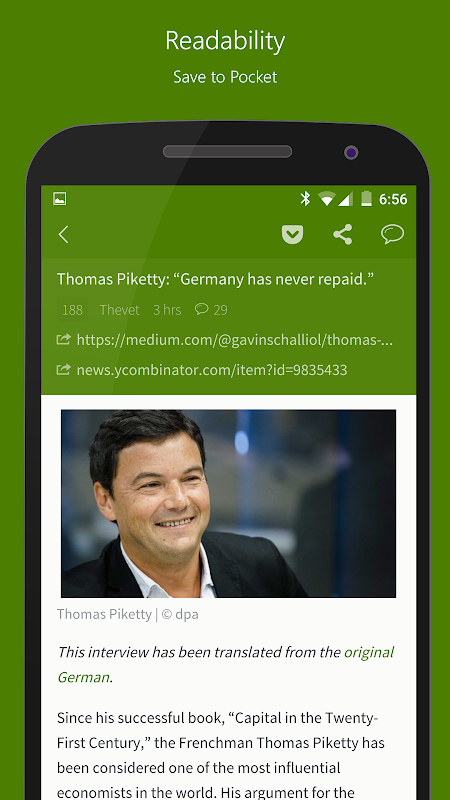This screenshot has width=450, height=800.
Task: Tap the picture notification icon
Action: [60, 198]
